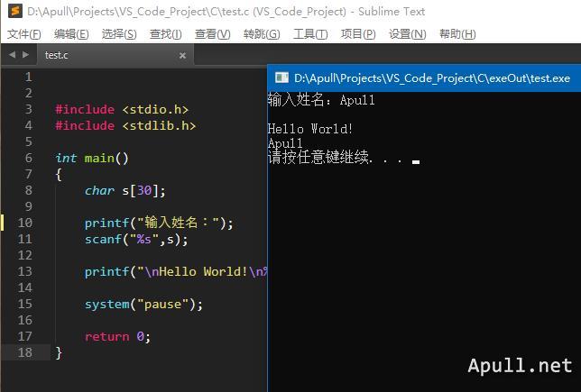Click the system("pause"); statement
The height and width of the screenshot is (392, 581).
[143, 305]
